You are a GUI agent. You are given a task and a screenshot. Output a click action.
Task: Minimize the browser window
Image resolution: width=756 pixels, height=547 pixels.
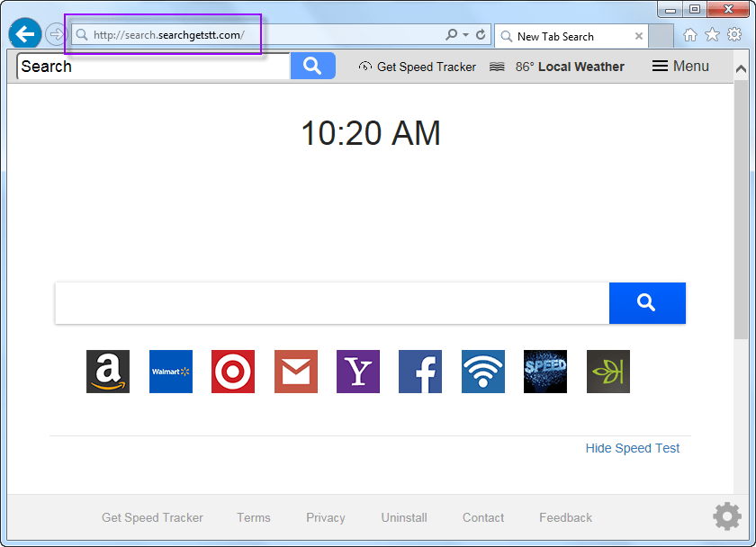(x=670, y=10)
